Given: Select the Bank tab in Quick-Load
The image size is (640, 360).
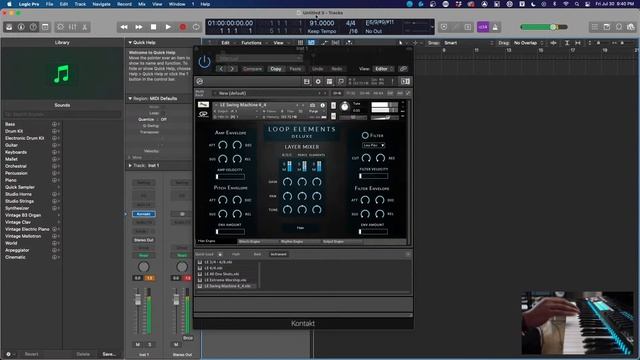Looking at the screenshot, I should [257, 254].
